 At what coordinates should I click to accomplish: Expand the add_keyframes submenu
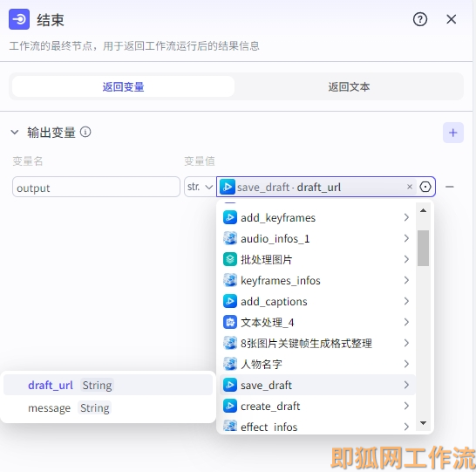pos(406,217)
